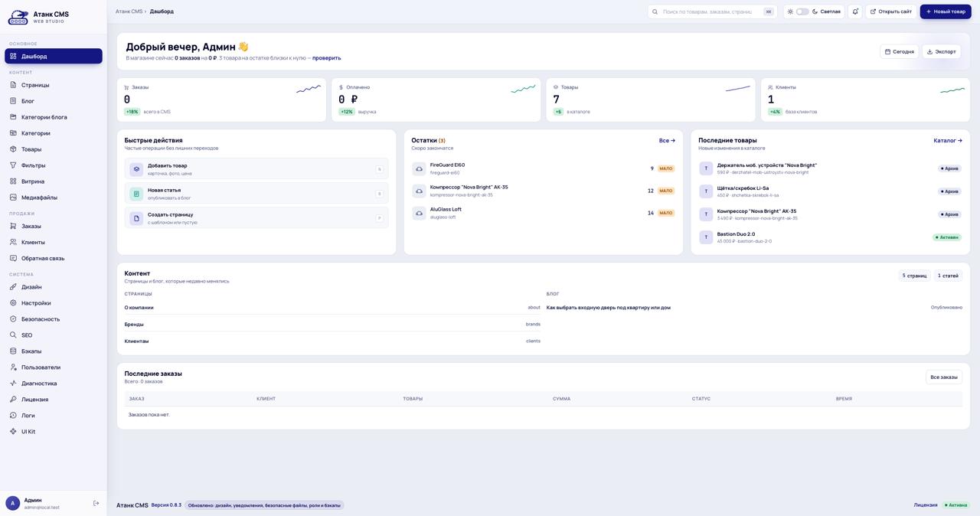
Task: Click the Сегодня date button
Action: 899,51
